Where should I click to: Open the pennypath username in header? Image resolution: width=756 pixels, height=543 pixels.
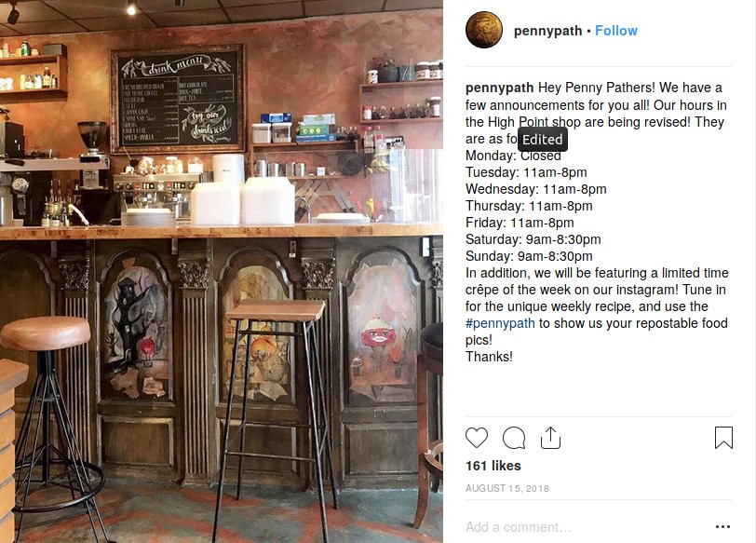tap(547, 31)
